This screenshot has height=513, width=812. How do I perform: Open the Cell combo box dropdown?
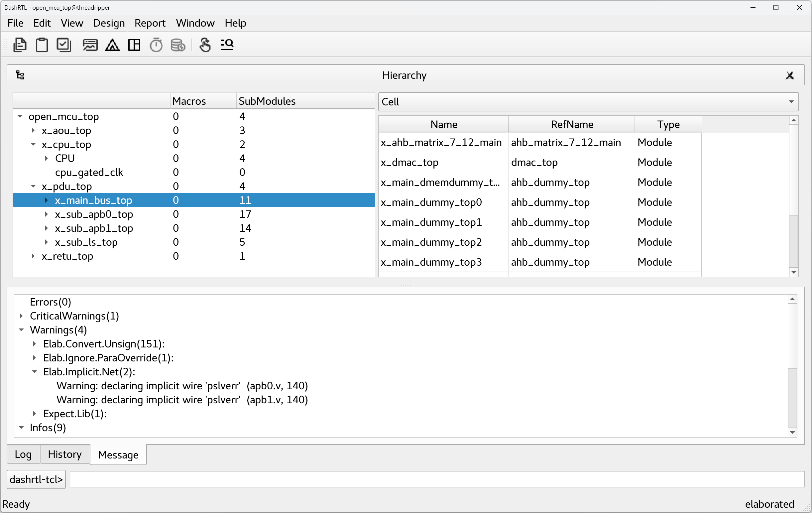791,101
